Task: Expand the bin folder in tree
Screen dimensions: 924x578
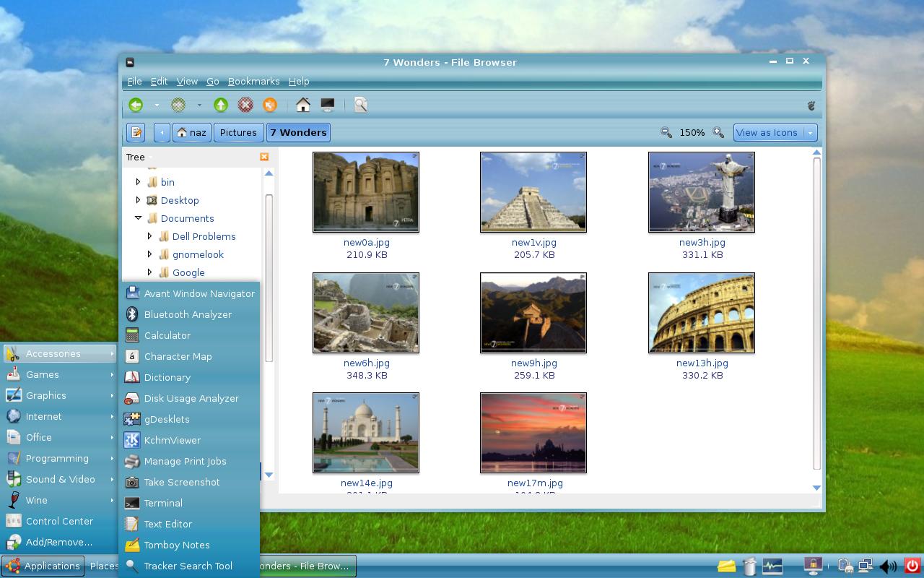Action: tap(138, 182)
